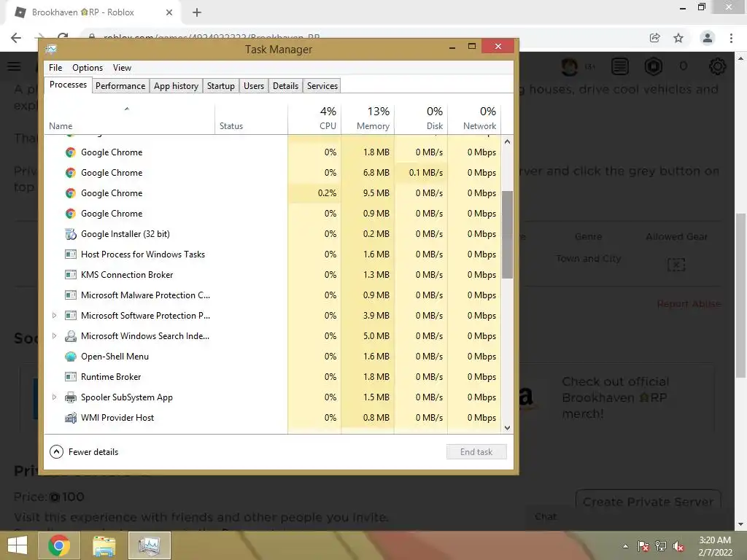Select the Runtime Broker process row text
Image resolution: width=747 pixels, height=560 pixels.
click(x=111, y=377)
